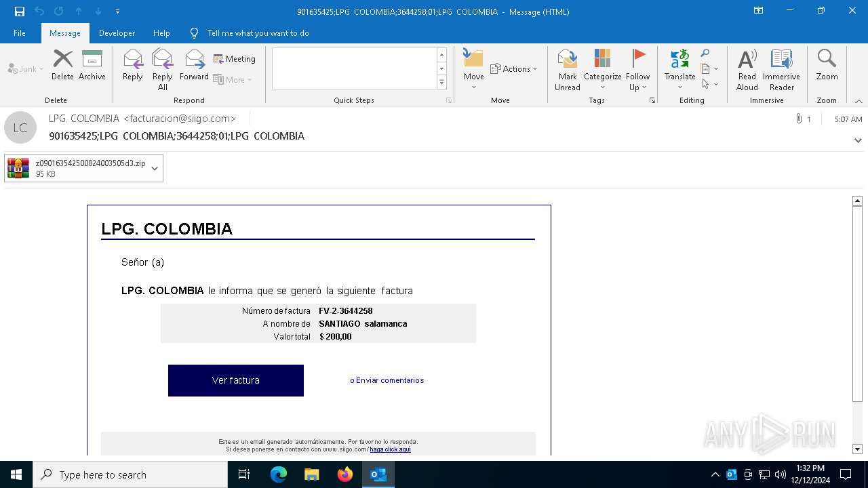This screenshot has width=868, height=488.
Task: Switch to the Message tab
Action: [x=65, y=33]
